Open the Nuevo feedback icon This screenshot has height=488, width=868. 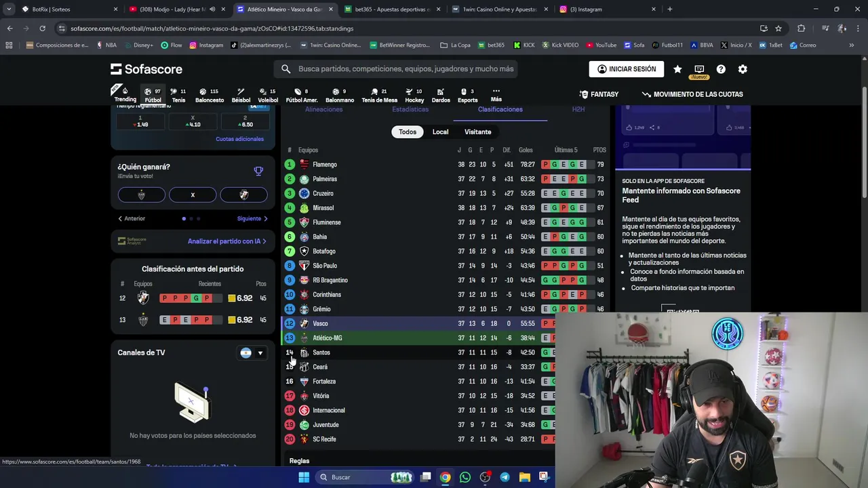pyautogui.click(x=699, y=70)
